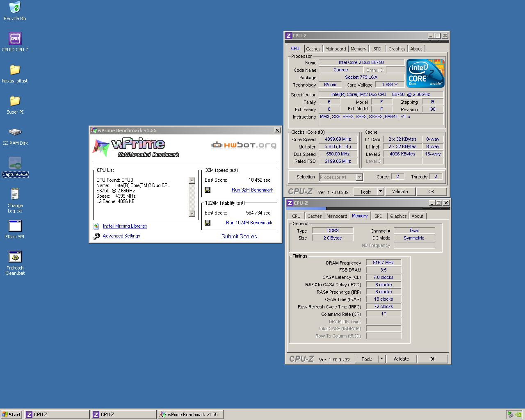Click Validate in Memory CPU-Z window
The width and height of the screenshot is (525, 420).
(401, 359)
